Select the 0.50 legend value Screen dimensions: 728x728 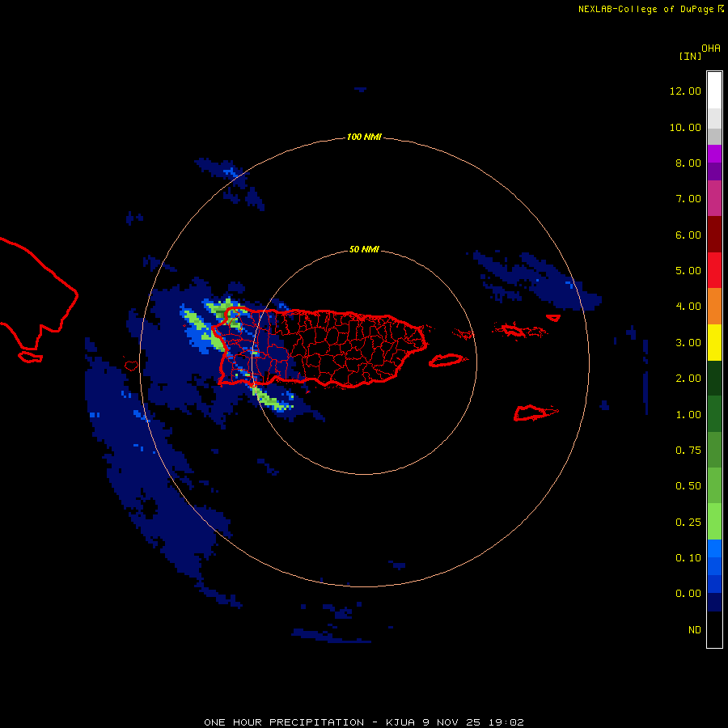tap(688, 486)
